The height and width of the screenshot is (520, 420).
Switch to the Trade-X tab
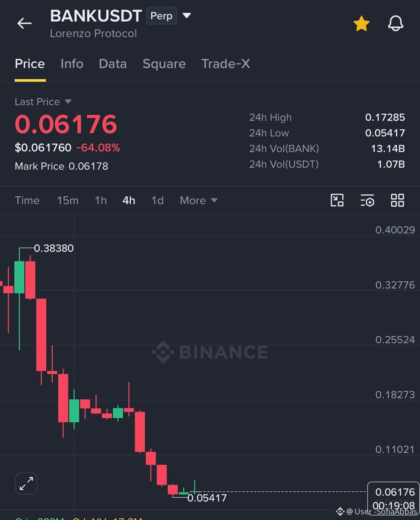(x=226, y=64)
